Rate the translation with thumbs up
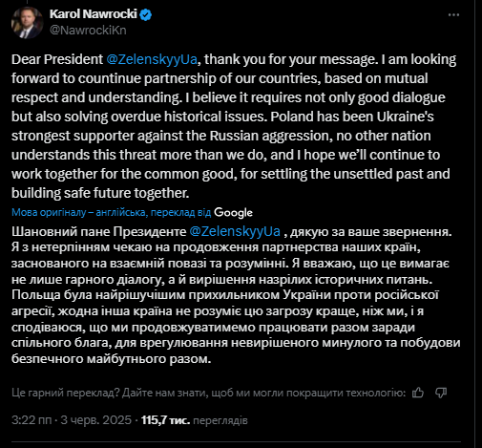 [418, 393]
